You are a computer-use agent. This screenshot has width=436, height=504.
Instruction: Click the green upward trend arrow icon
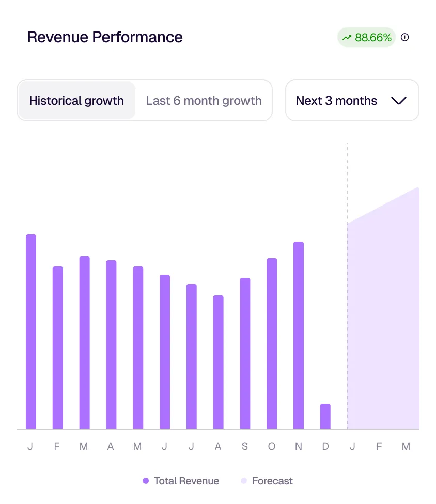(x=348, y=37)
